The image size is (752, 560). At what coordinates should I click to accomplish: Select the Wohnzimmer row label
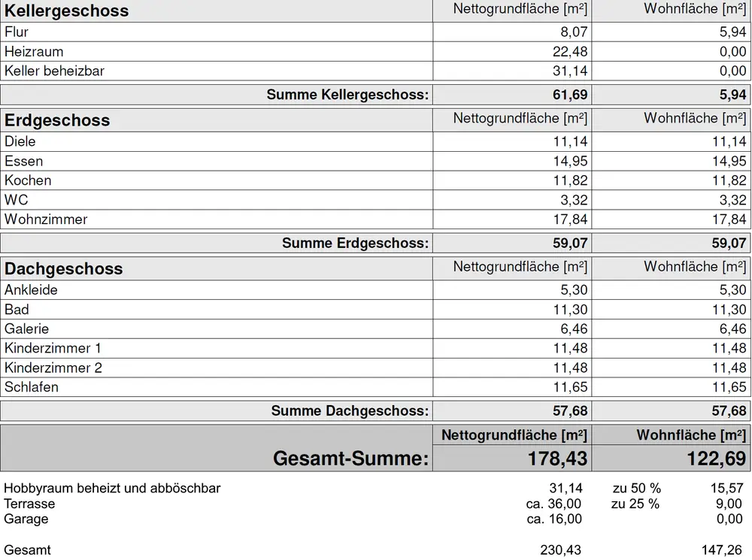point(46,219)
